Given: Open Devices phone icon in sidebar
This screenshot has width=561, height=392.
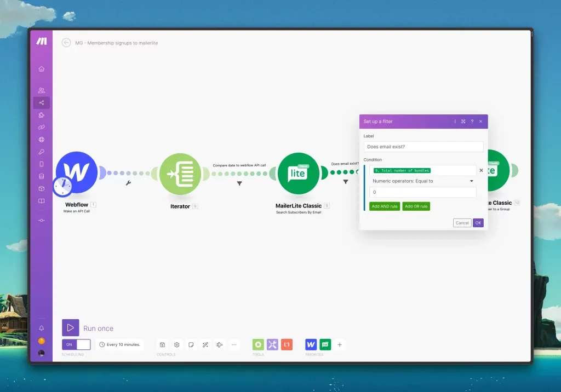Looking at the screenshot, I should [42, 164].
